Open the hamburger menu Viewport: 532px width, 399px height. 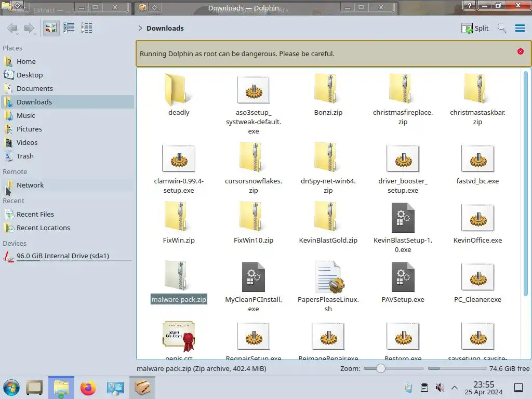(x=520, y=28)
